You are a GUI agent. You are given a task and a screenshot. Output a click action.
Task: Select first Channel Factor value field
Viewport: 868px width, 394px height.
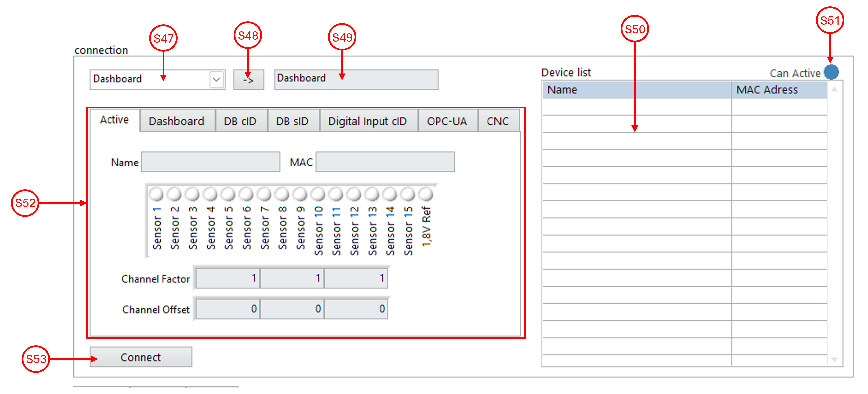pos(227,278)
